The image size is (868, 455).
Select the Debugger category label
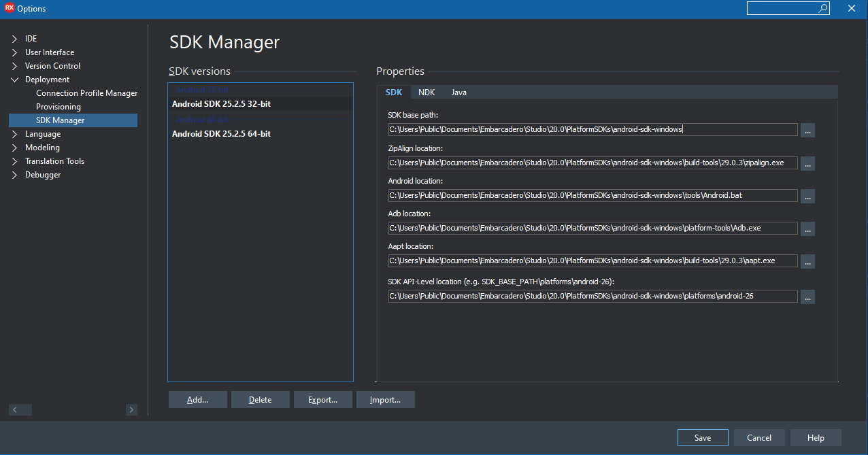tap(43, 175)
